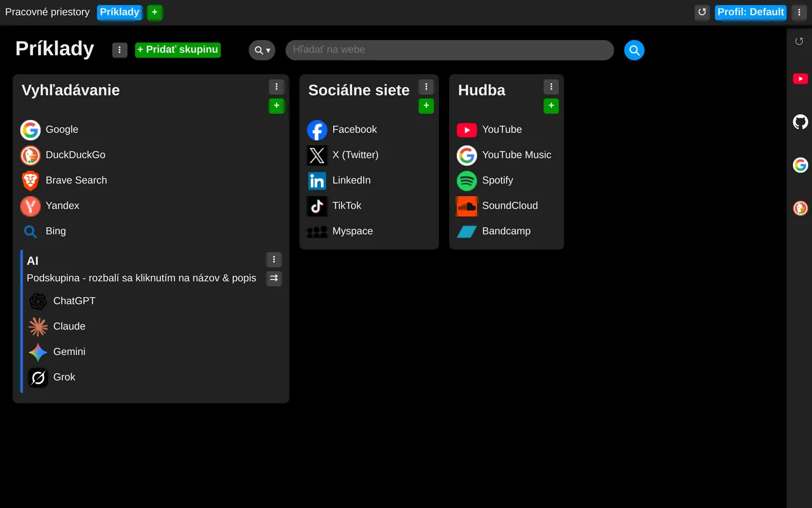This screenshot has width=812, height=508.
Task: Focus the Hľadať na webe search field
Action: tap(450, 50)
